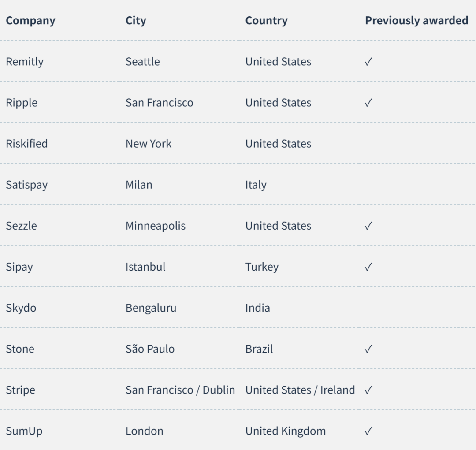Screen dimensions: 476x450
Task: Click the Sipay previously awarded checkmark
Action: [368, 267]
